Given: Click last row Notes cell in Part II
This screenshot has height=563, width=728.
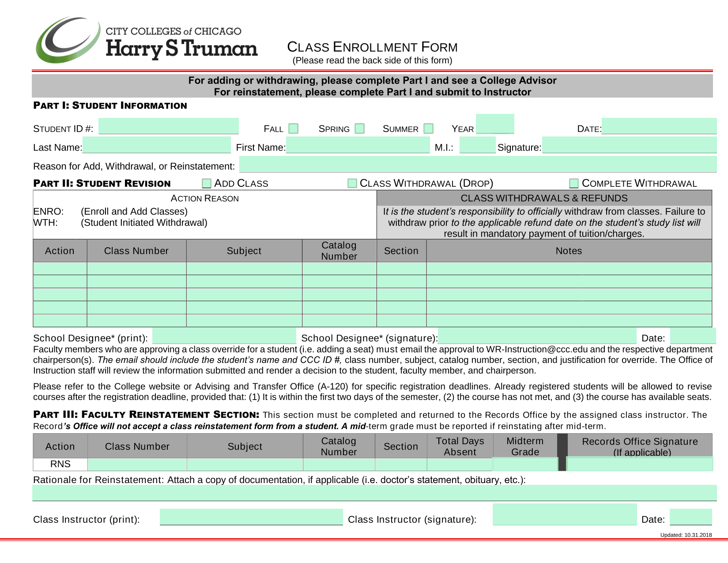Looking at the screenshot, I should (569, 321).
